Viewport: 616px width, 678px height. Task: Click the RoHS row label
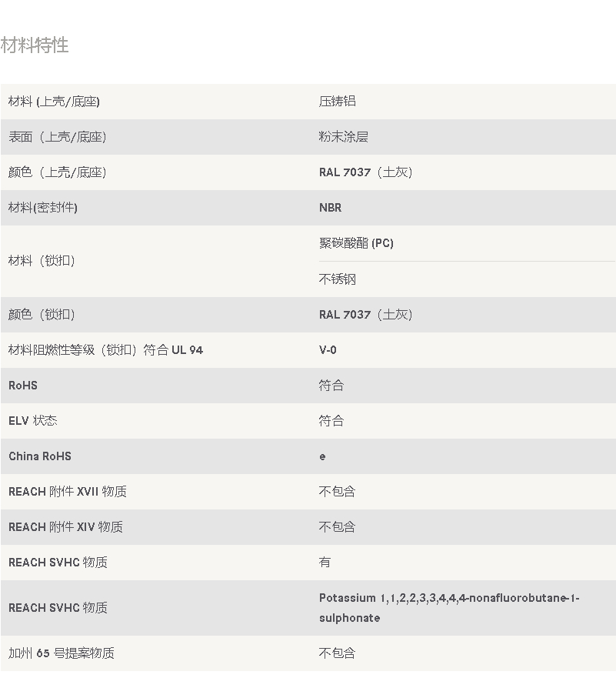pos(23,386)
